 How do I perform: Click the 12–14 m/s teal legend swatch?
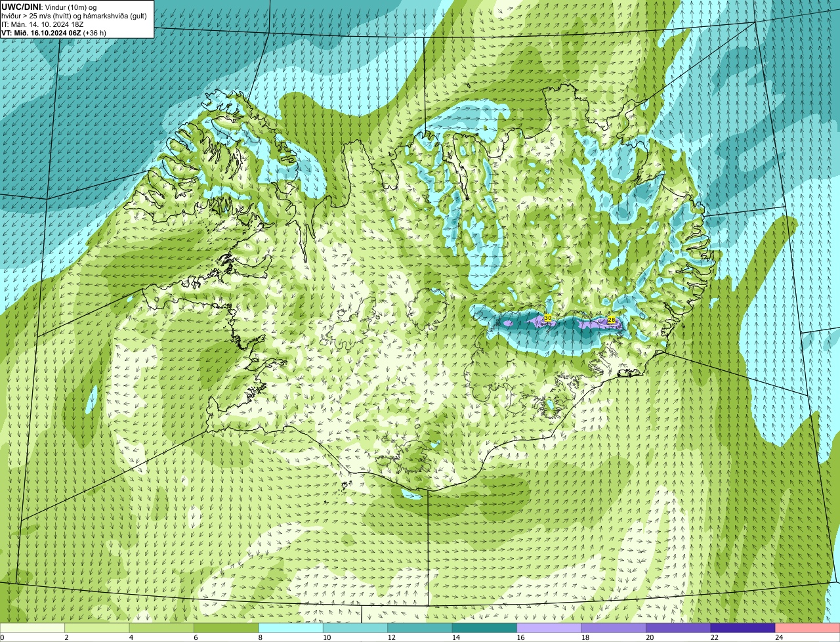(420, 628)
